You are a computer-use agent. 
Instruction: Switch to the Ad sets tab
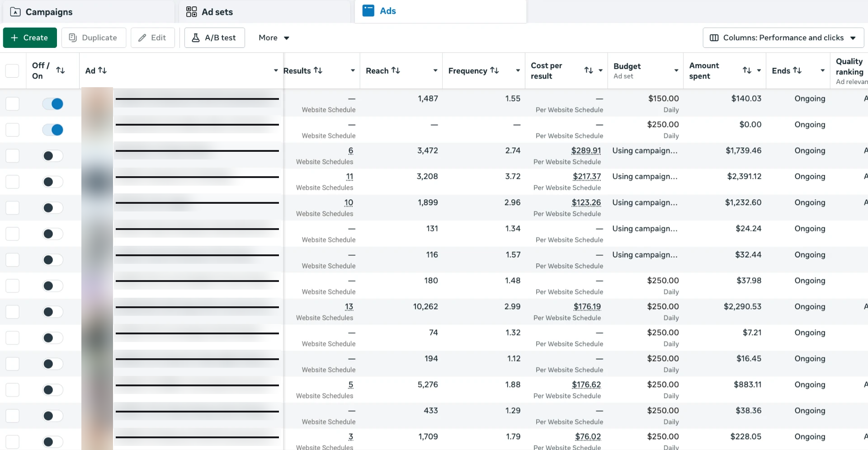point(264,12)
